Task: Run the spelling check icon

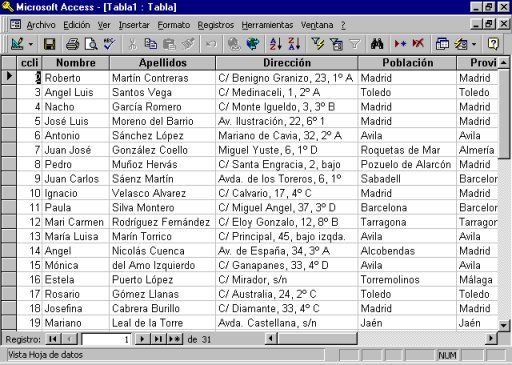Action: [x=109, y=44]
